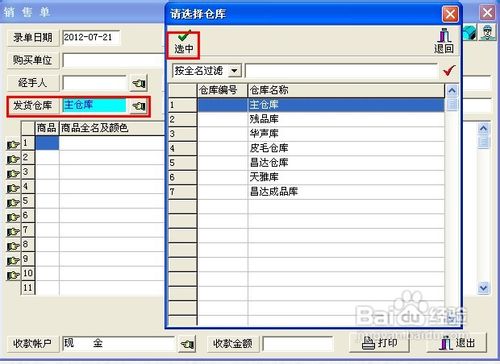500x364 pixels.
Task: Open warehouse picker beside 发货仓库 field
Action: tap(139, 106)
